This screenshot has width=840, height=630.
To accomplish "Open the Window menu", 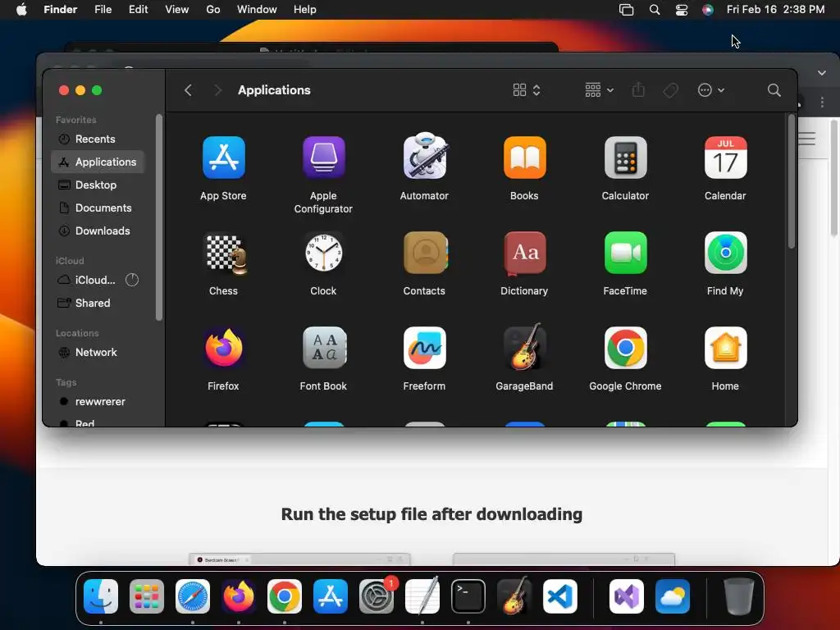I will [257, 10].
